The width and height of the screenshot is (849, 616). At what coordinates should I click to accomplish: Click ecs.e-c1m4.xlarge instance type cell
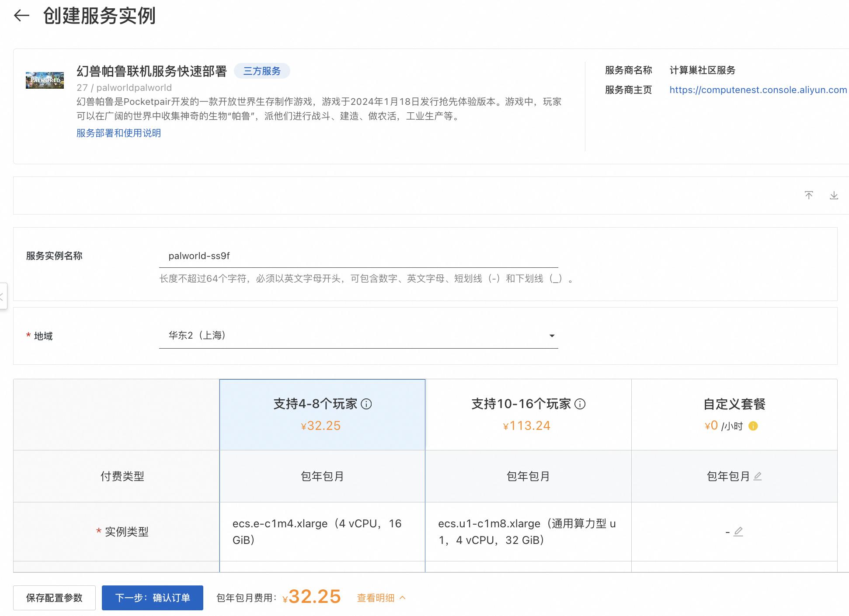pos(322,532)
